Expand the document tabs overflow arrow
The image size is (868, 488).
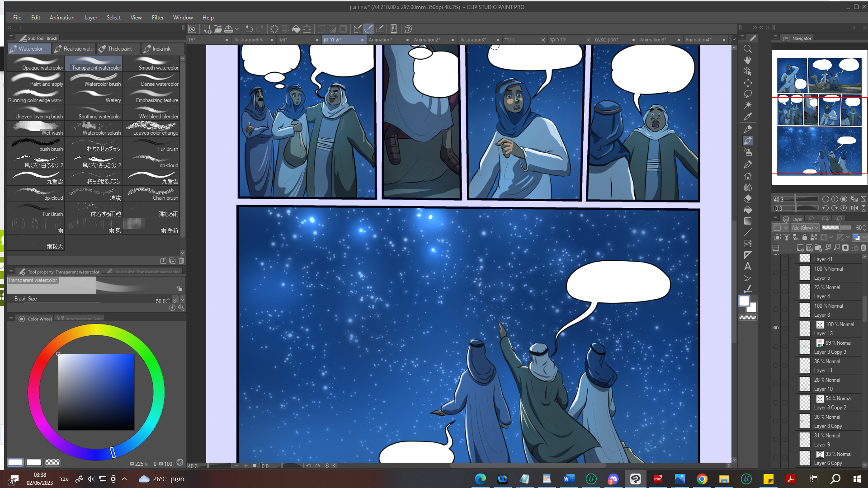click(x=734, y=40)
